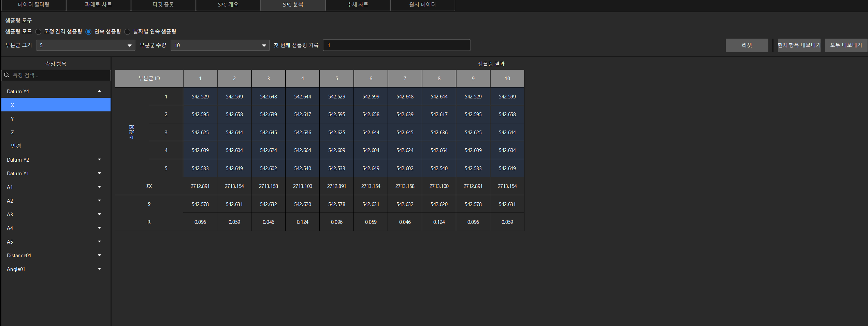Expand the A5 group
The width and height of the screenshot is (868, 326).
(99, 242)
